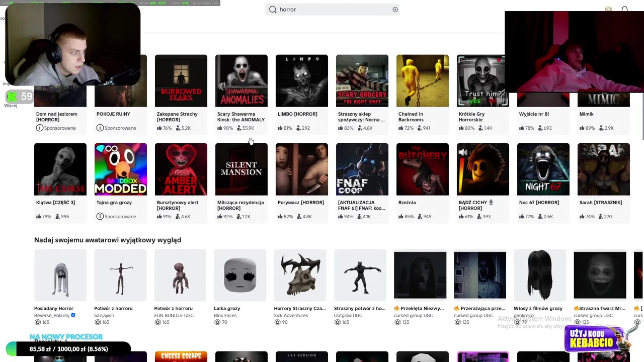This screenshot has width=644, height=362.
Task: Open Silent Mansion game thumbnail
Action: click(242, 169)
